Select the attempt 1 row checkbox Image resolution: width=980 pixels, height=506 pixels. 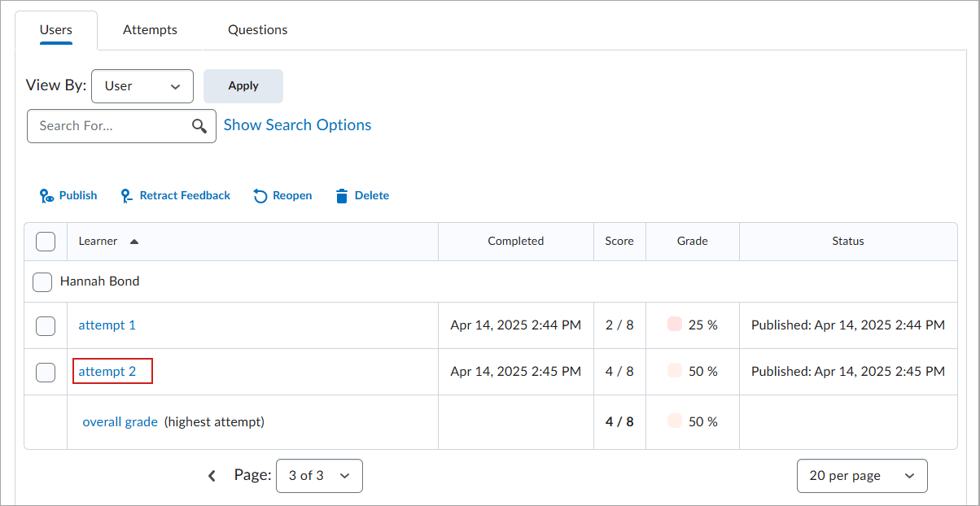[x=46, y=325]
